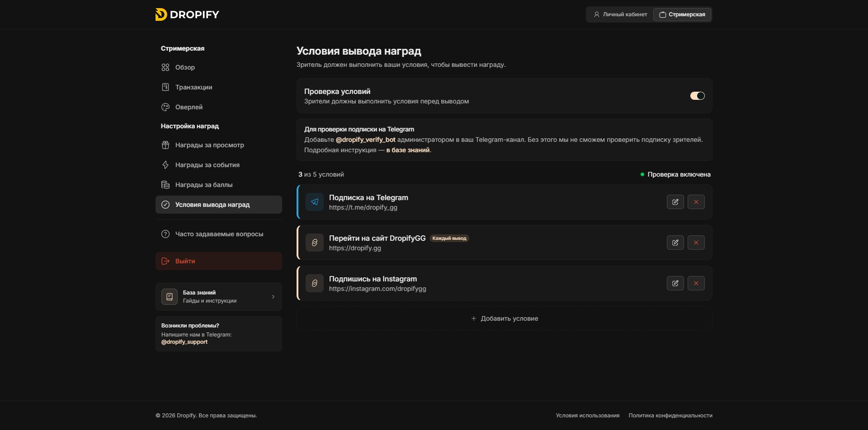Image resolution: width=868 pixels, height=430 pixels.
Task: Click the user icon beside Личный кабинет
Action: (x=597, y=14)
